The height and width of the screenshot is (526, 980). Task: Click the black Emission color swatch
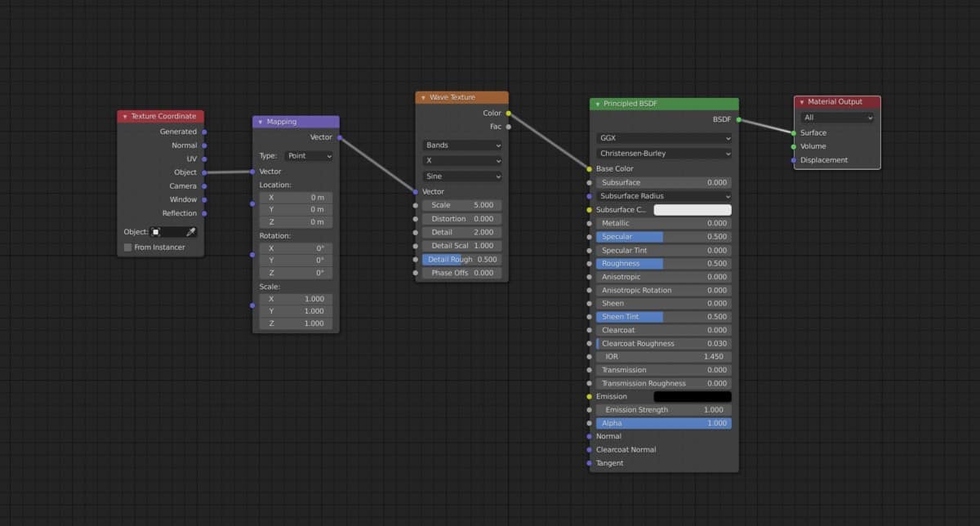pyautogui.click(x=694, y=396)
